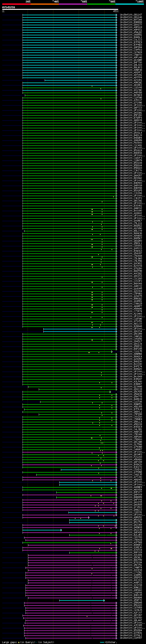The width and height of the screenshot is (146, 644).
Task: Click the UniRef100_O94517 label
Action: [131, 342]
